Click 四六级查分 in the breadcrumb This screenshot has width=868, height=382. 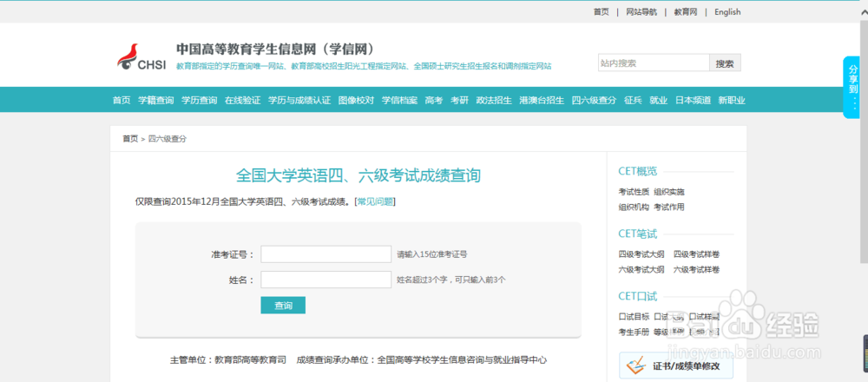pyautogui.click(x=168, y=139)
